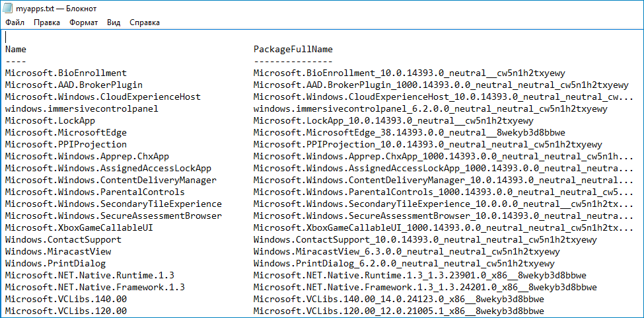Click the Windows.PrintDialog_6.2.0.0 package full name
This screenshot has width=644, height=318.
[x=404, y=263]
